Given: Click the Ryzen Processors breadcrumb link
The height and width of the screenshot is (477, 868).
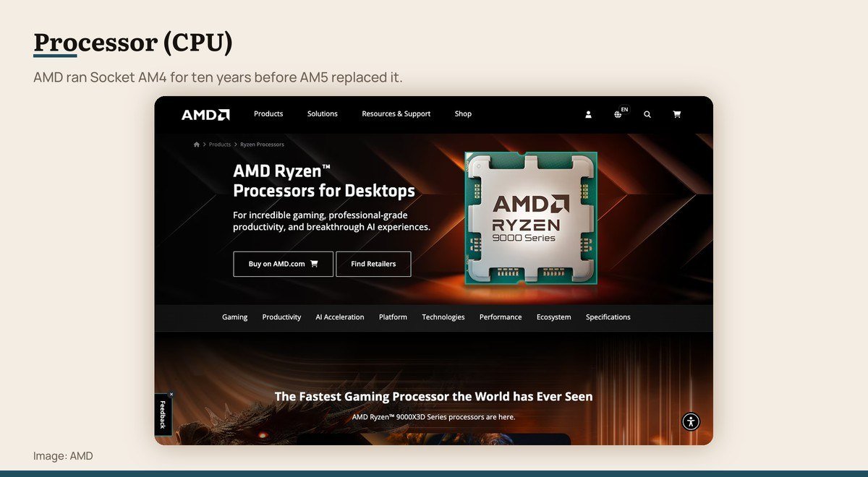Looking at the screenshot, I should [x=263, y=145].
